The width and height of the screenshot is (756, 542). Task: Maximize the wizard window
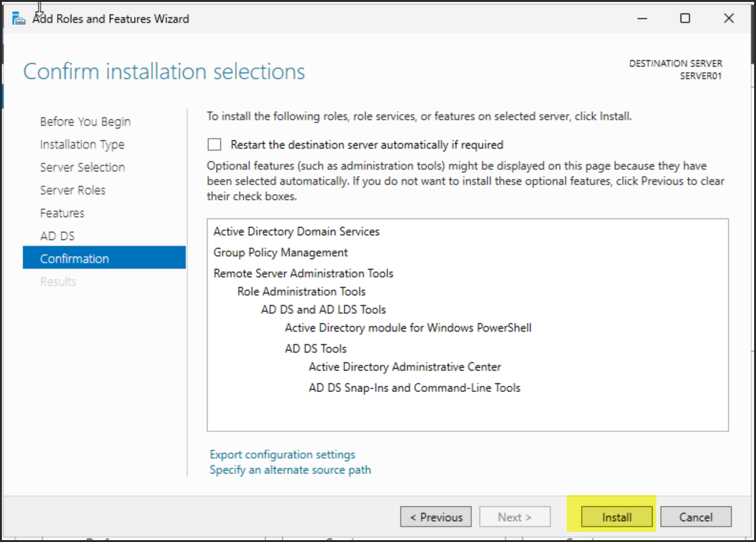tap(685, 18)
